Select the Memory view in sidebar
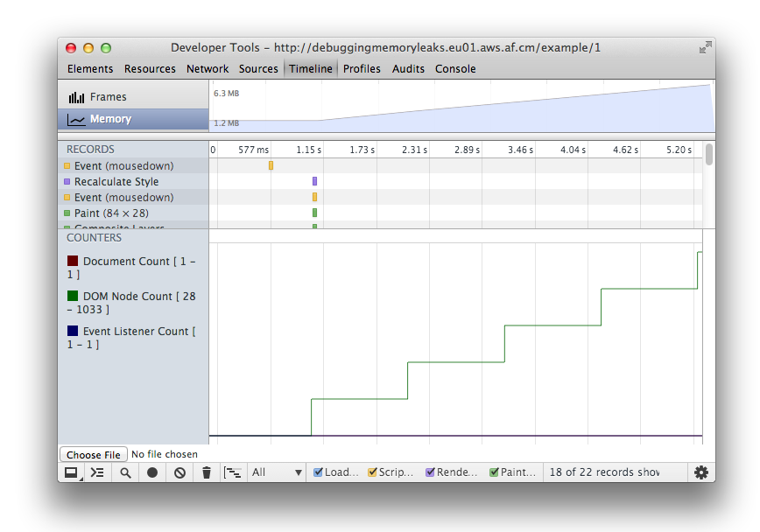 pyautogui.click(x=109, y=119)
